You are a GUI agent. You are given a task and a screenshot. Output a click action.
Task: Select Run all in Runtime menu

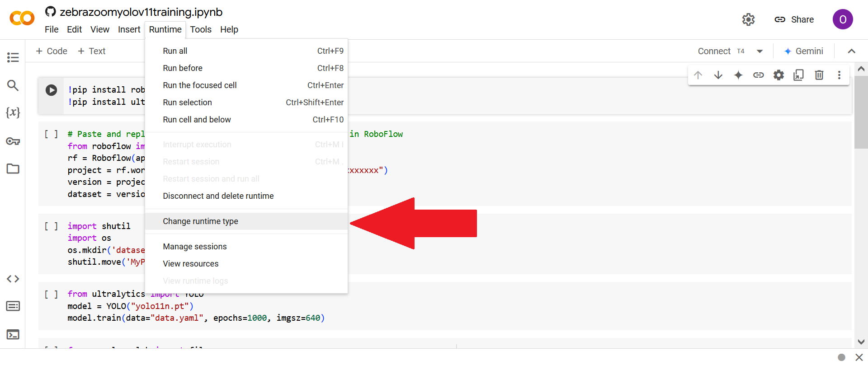pyautogui.click(x=246, y=51)
